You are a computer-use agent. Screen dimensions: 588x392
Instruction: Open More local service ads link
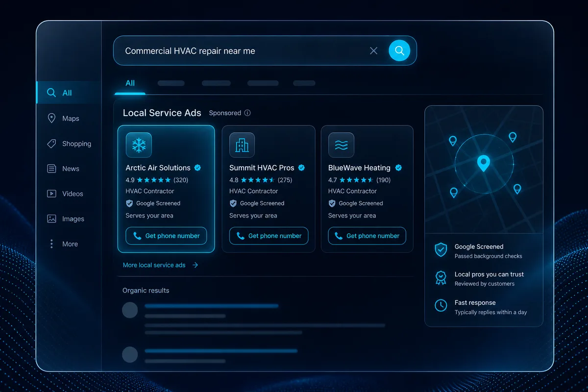coord(160,265)
